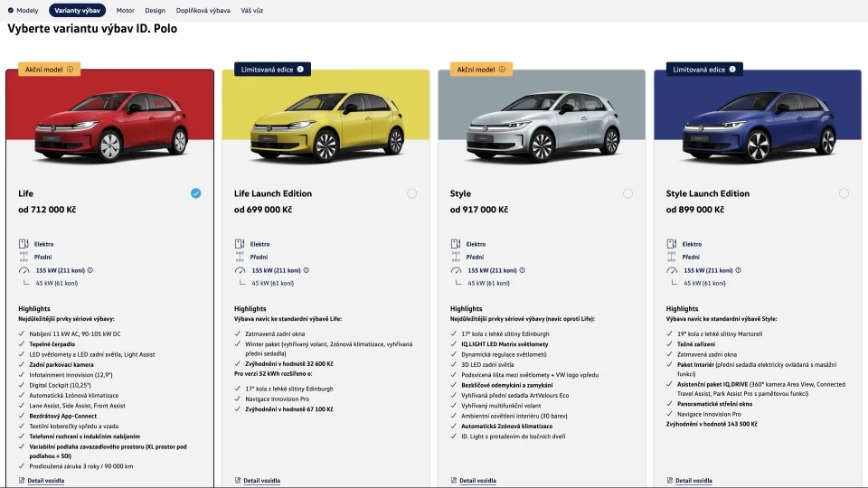Show power info for Life 155 kW
Viewport: 868px width, 488px height.
(x=90, y=270)
